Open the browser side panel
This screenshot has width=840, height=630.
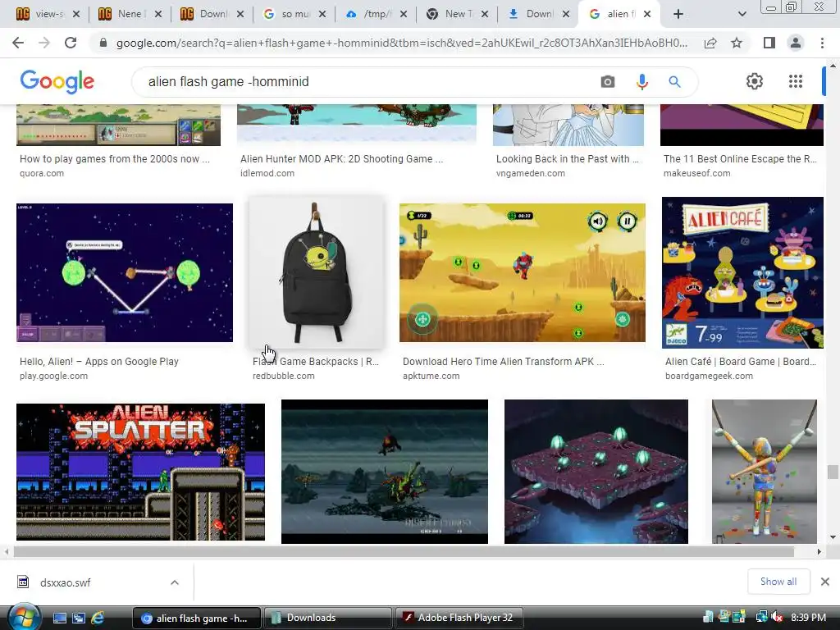coord(769,43)
